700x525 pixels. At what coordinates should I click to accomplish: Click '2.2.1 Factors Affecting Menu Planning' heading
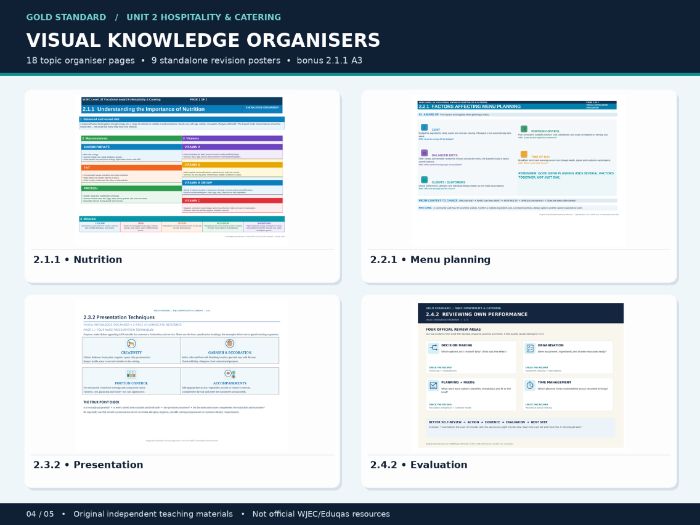pos(470,107)
